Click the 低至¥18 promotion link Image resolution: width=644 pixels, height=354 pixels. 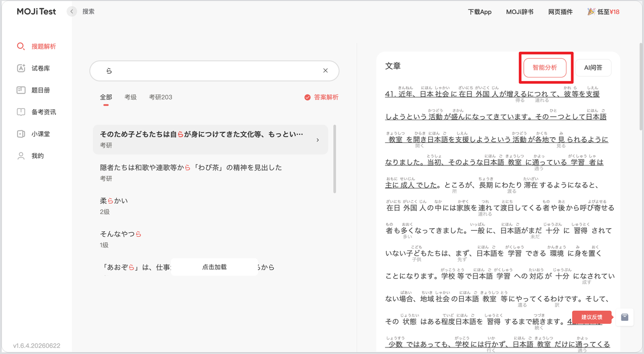pos(608,12)
